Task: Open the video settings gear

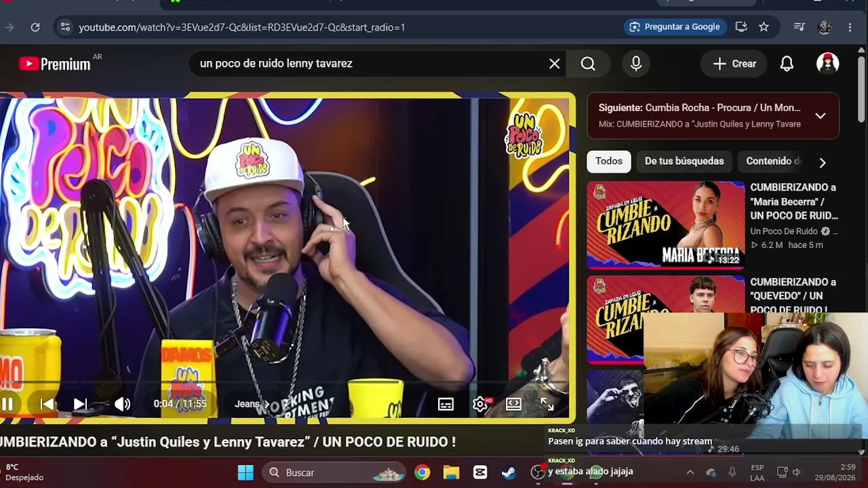Action: tap(480, 405)
